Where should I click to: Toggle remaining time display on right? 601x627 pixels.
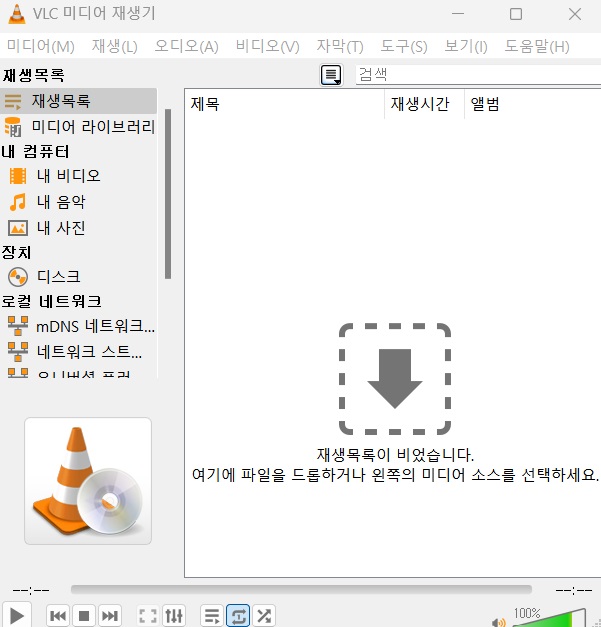tap(574, 590)
